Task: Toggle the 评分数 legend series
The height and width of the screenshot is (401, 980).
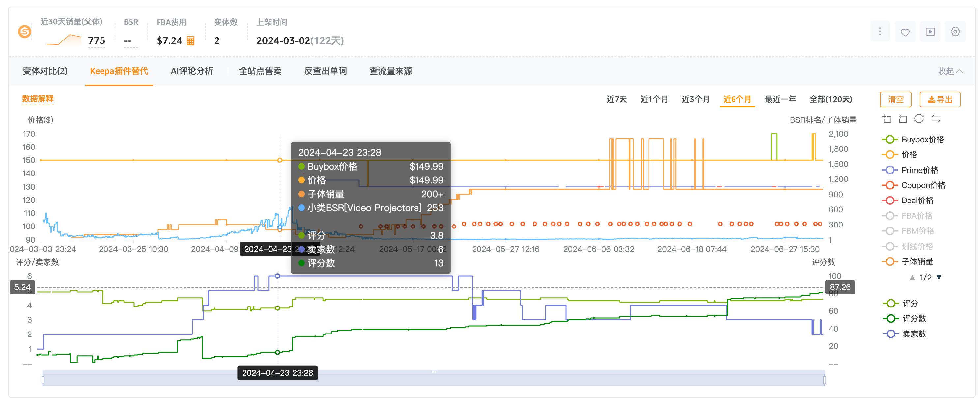Action: [904, 318]
